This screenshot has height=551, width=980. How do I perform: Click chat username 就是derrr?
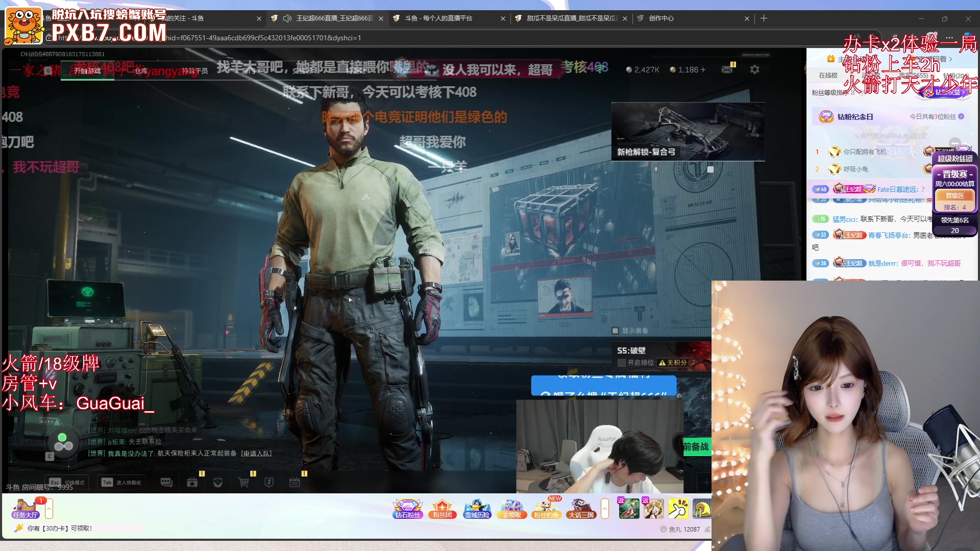pyautogui.click(x=883, y=264)
